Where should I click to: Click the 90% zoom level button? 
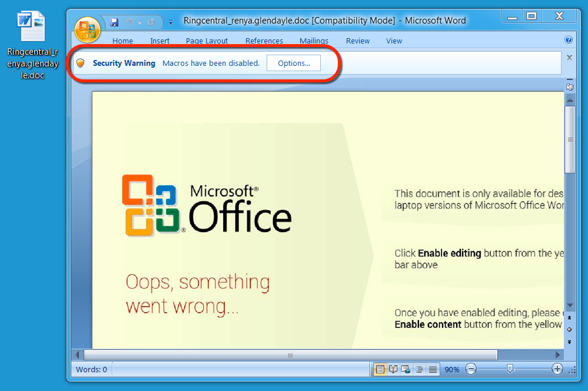point(451,369)
